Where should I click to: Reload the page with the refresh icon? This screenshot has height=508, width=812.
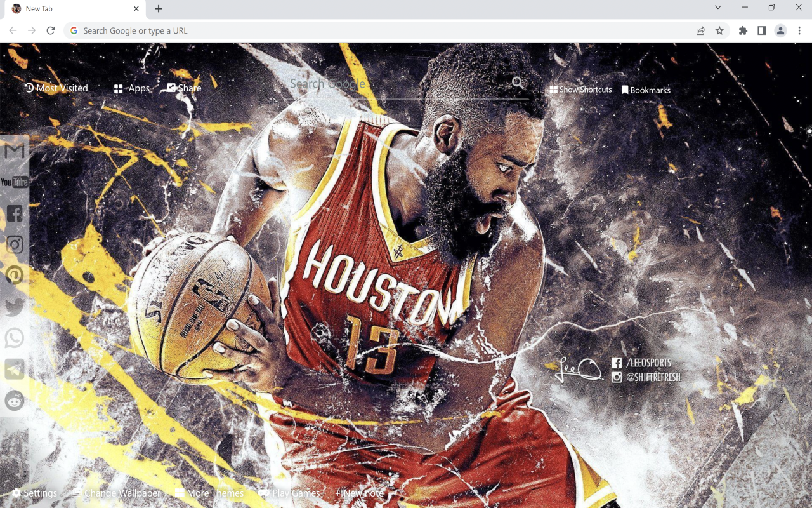pyautogui.click(x=51, y=30)
